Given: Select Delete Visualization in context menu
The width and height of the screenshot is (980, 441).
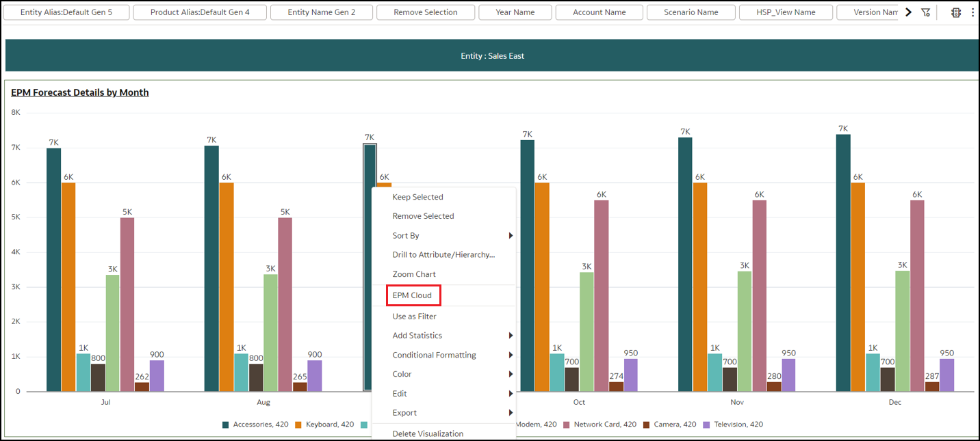Looking at the screenshot, I should (428, 433).
